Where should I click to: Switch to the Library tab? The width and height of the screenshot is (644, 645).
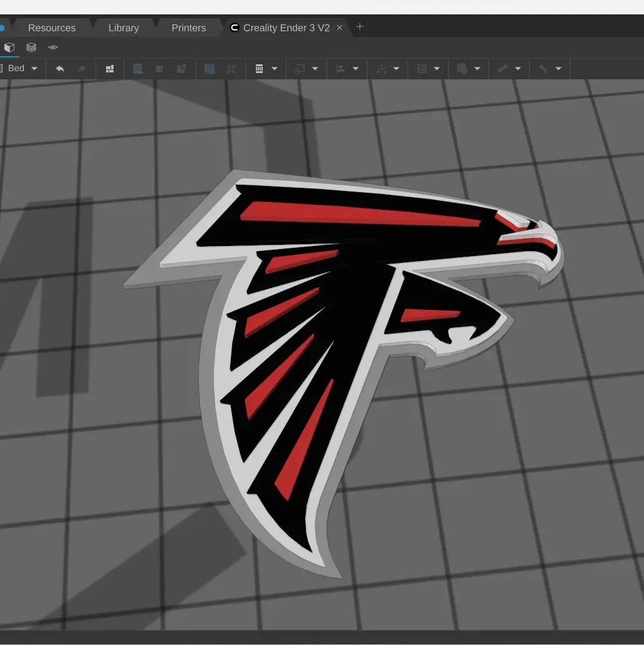coord(124,28)
